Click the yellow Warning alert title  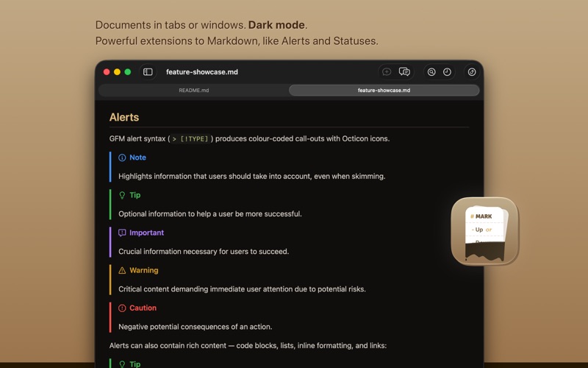(144, 270)
